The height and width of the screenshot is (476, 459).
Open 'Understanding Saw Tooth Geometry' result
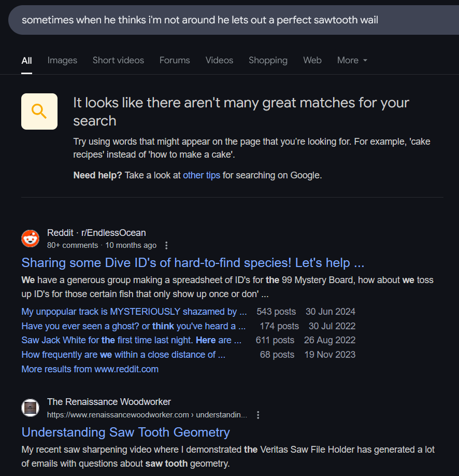click(125, 432)
